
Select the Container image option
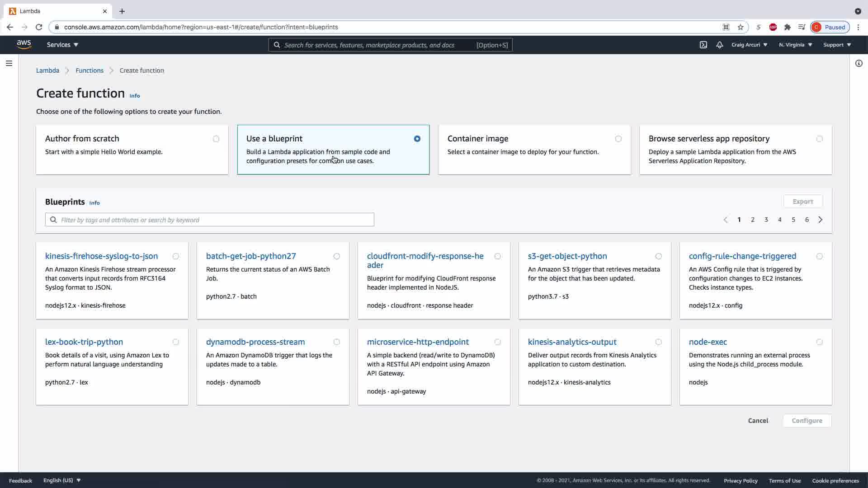(x=618, y=139)
